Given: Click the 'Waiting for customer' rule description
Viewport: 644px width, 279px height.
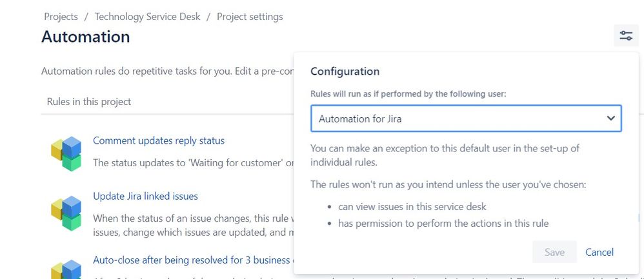Looking at the screenshot, I should pos(194,162).
